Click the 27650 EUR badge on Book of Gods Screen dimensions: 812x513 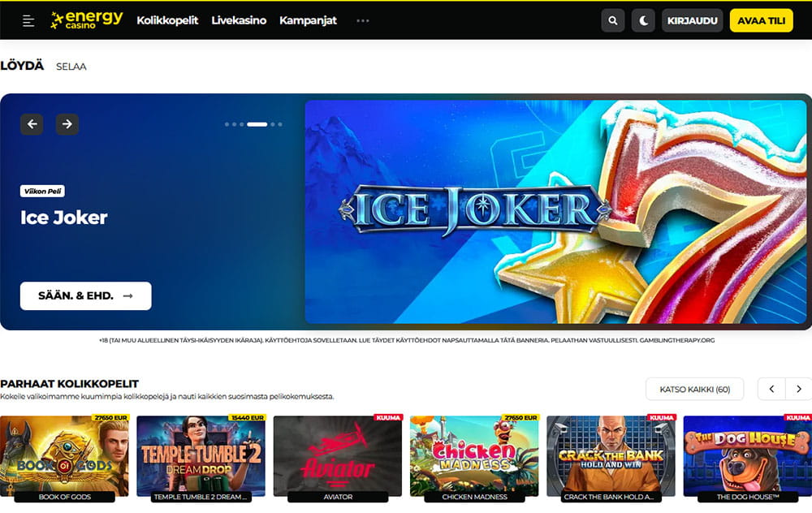[110, 418]
